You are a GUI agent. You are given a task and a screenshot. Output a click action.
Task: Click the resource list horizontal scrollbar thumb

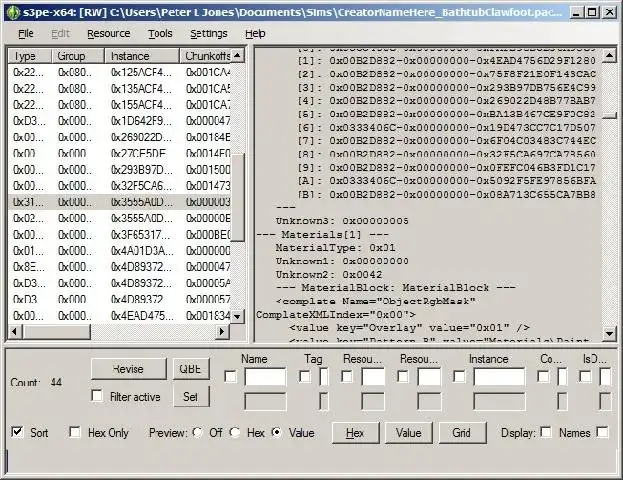click(x=56, y=331)
